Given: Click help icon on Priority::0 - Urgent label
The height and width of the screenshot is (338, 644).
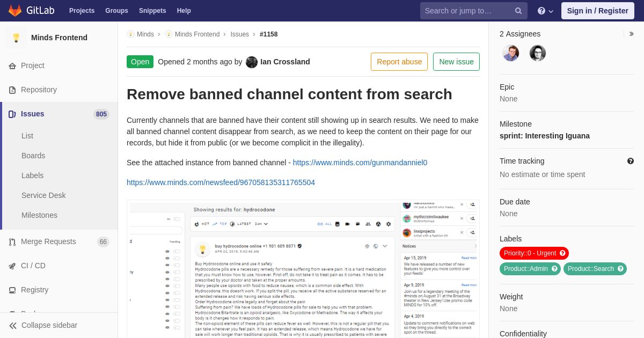Looking at the screenshot, I should pos(562,253).
